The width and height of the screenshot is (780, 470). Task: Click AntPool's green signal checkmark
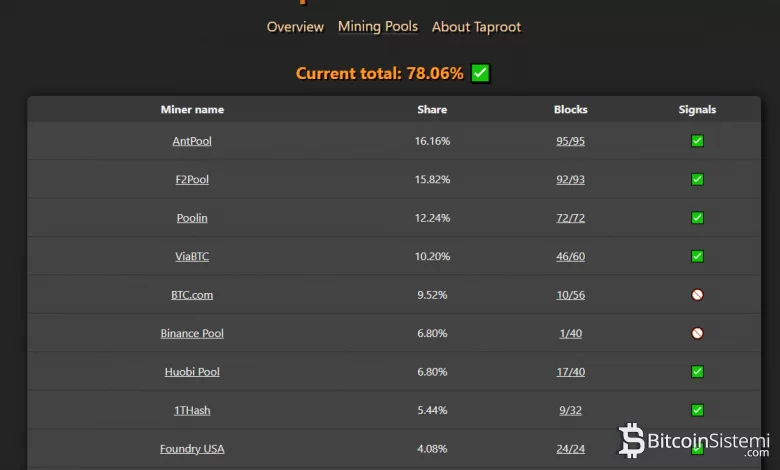click(x=697, y=141)
